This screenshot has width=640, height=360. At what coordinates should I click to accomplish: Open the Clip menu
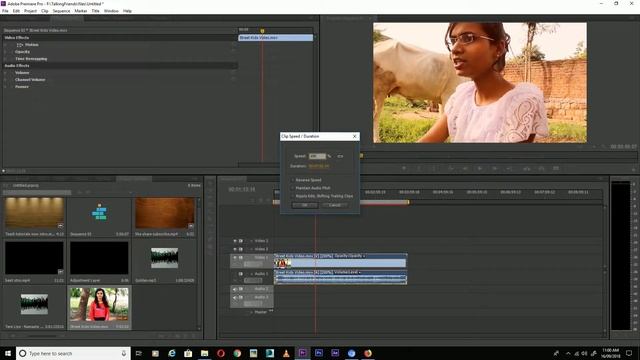(x=44, y=11)
